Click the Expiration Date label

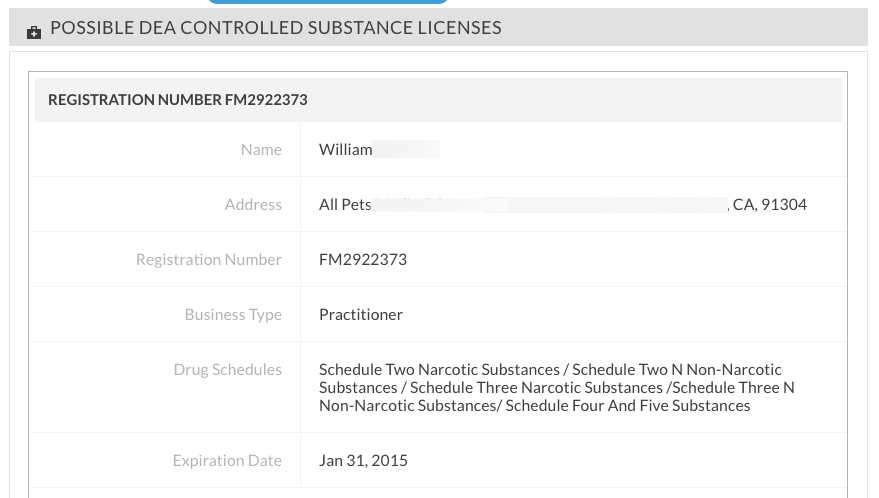227,460
